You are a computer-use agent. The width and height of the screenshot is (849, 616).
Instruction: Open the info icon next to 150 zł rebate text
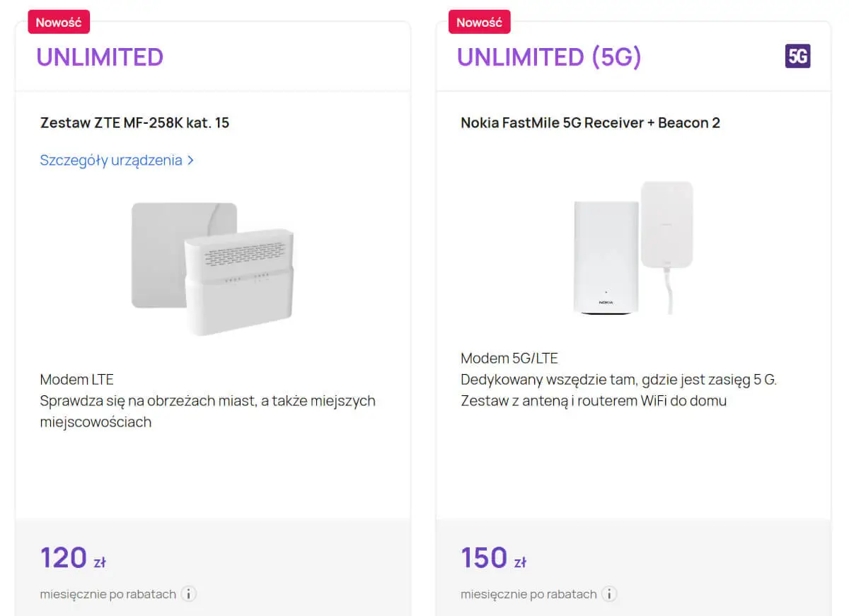(609, 594)
